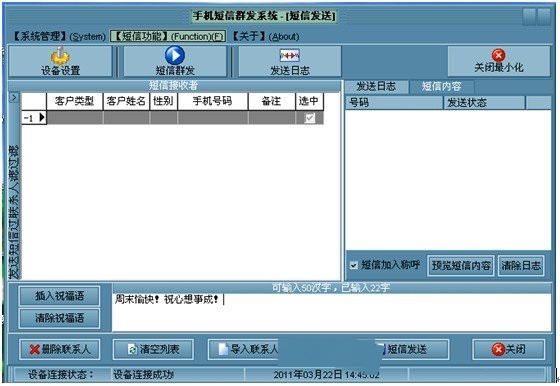The height and width of the screenshot is (386, 560).
Task: Select the 手机号码 column header
Action: [212, 101]
